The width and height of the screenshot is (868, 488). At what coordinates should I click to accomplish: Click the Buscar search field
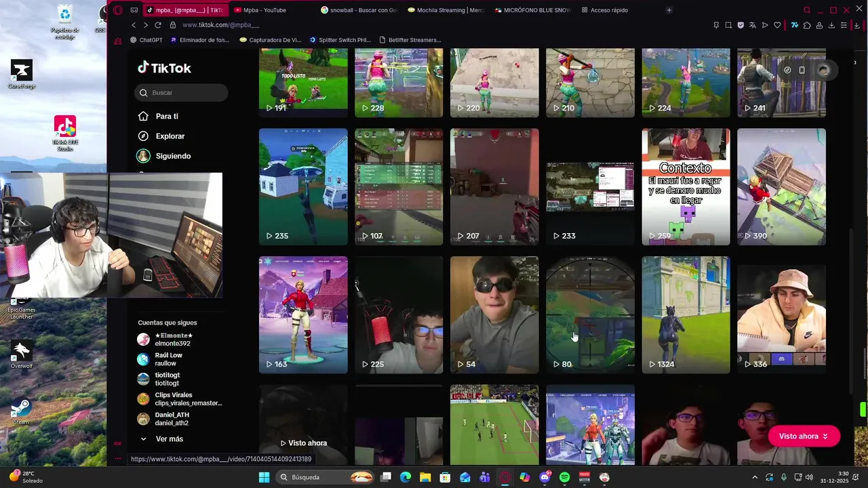tap(181, 93)
